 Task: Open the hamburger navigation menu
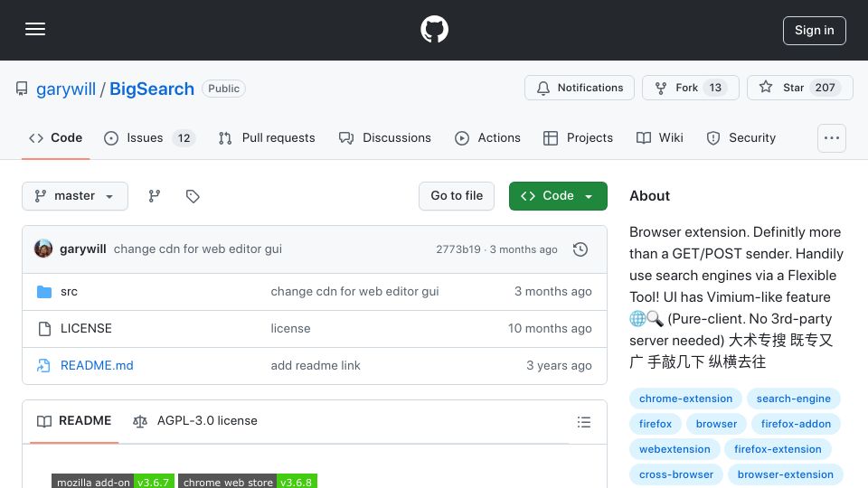(x=35, y=29)
